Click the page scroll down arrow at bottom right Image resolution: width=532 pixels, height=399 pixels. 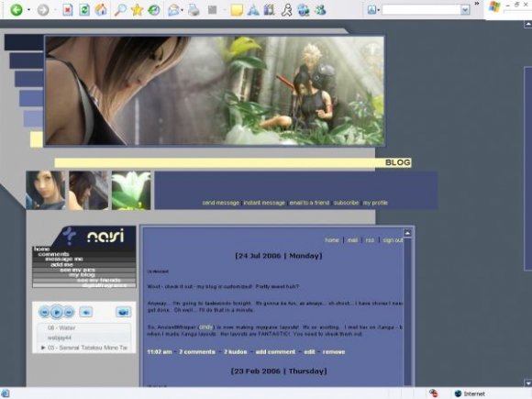(528, 383)
